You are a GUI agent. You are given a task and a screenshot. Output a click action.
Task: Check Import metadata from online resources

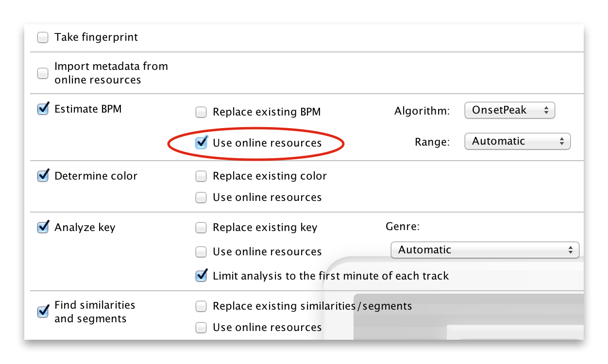pyautogui.click(x=43, y=73)
